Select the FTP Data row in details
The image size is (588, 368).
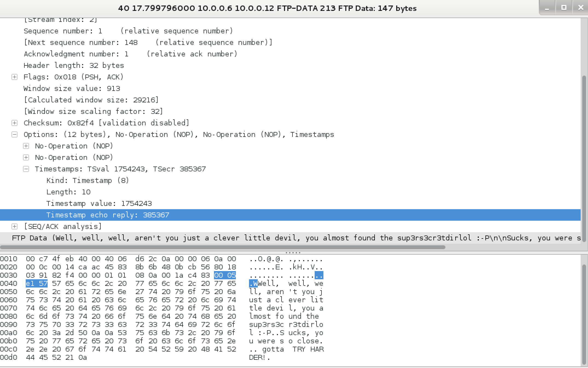click(x=290, y=238)
